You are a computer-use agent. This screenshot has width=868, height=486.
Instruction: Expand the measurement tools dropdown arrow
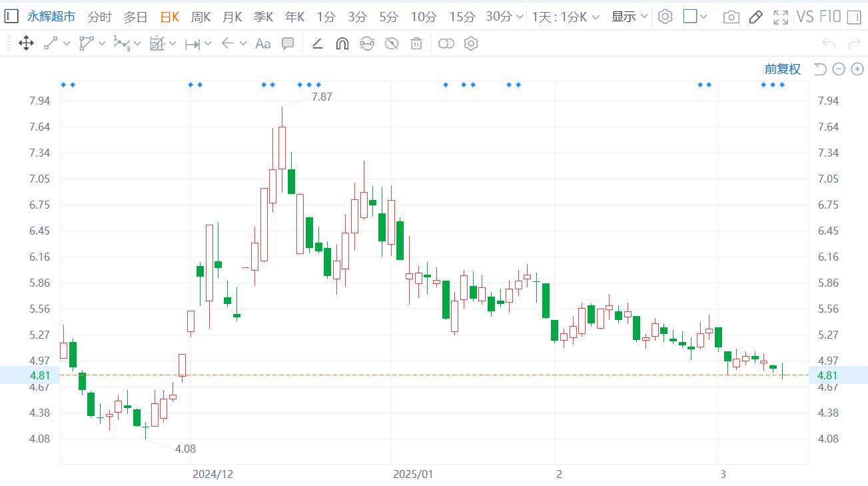coord(208,44)
